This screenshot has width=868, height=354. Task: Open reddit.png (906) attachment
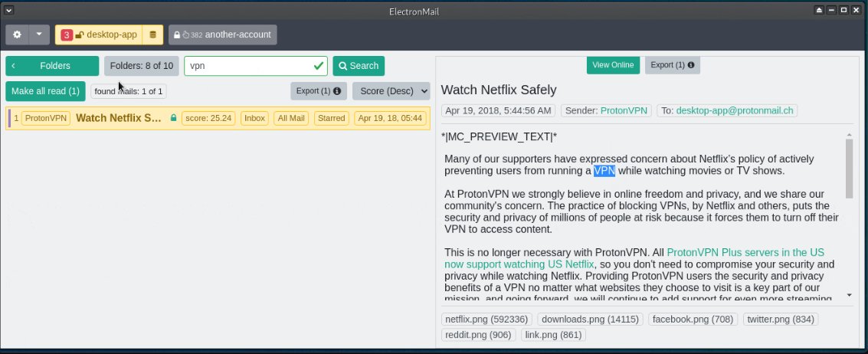479,335
